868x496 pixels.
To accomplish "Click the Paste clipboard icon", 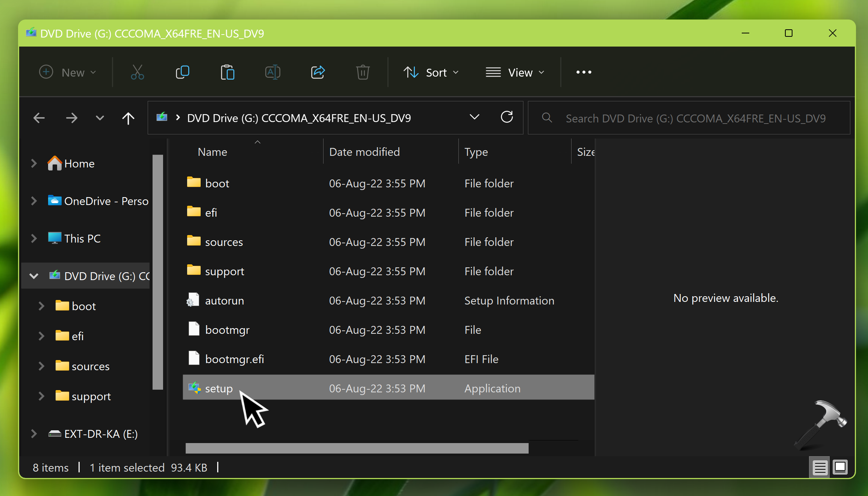I will pyautogui.click(x=227, y=72).
